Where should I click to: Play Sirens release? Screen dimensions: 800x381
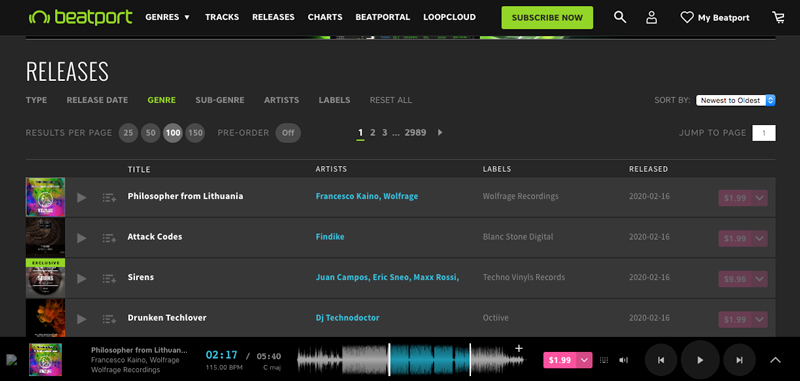(82, 278)
